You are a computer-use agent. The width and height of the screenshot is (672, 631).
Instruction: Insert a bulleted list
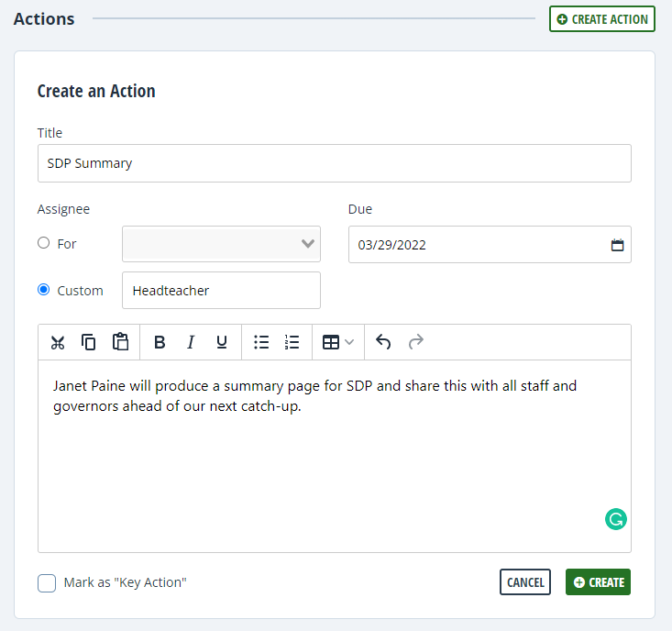(261, 342)
